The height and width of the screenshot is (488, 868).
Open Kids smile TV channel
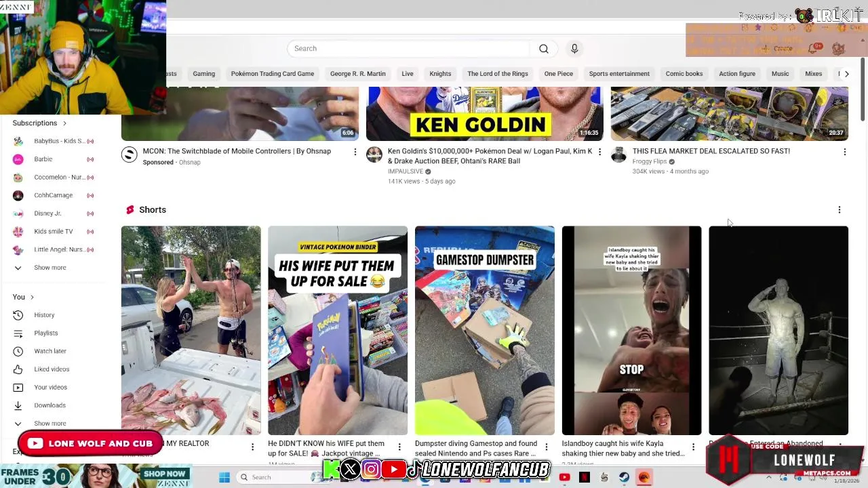click(x=54, y=232)
